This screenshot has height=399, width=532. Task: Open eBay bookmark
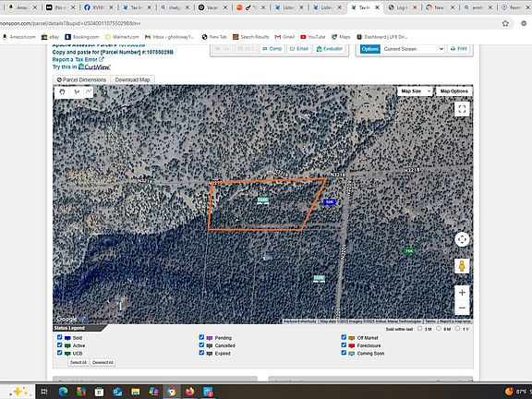(50, 37)
